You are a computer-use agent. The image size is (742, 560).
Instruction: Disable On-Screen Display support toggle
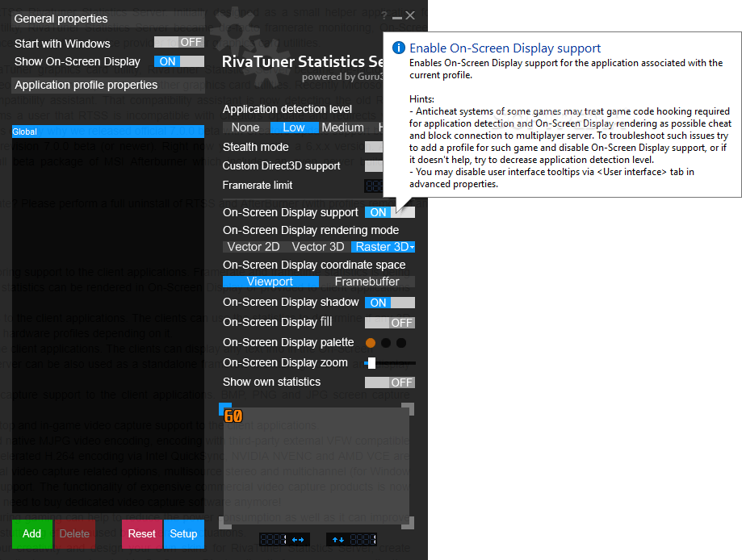click(390, 212)
